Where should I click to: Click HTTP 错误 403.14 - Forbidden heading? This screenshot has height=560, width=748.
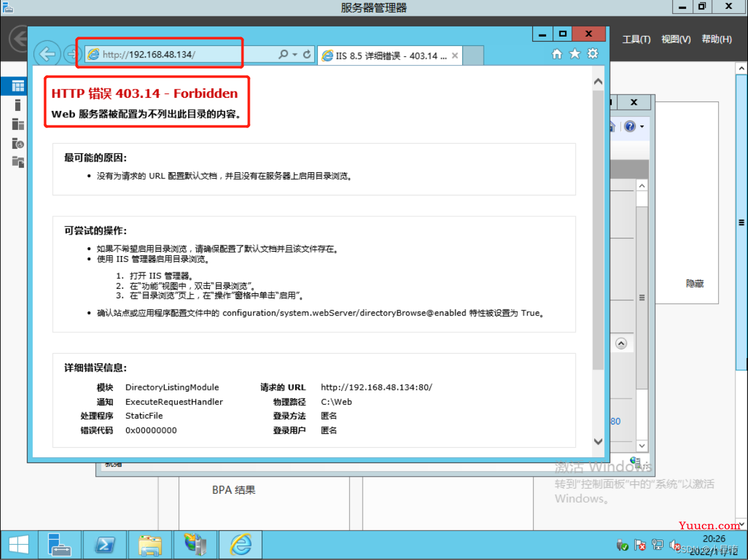(144, 93)
